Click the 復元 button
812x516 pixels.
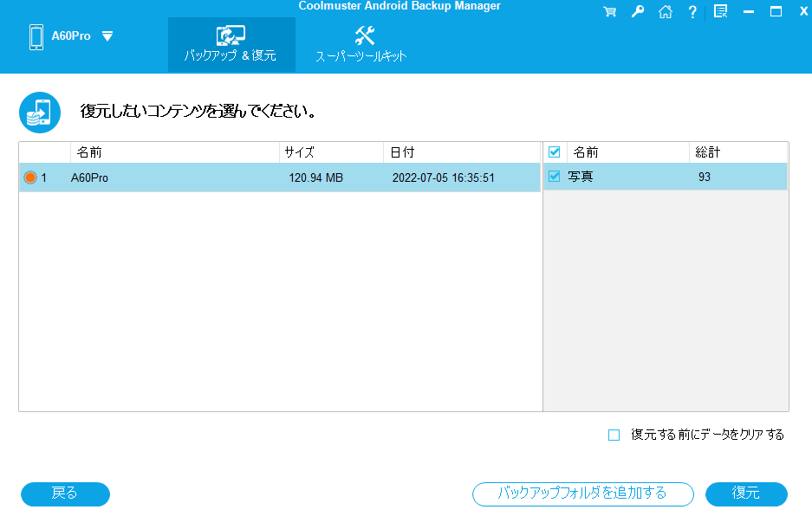point(746,493)
